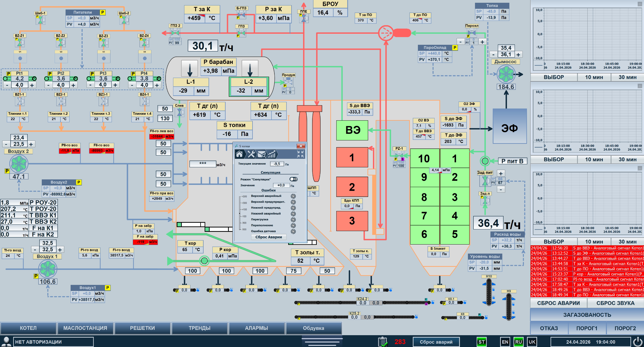
Task: Click the Б-ГПЗ valve icon
Action: coord(241,15)
